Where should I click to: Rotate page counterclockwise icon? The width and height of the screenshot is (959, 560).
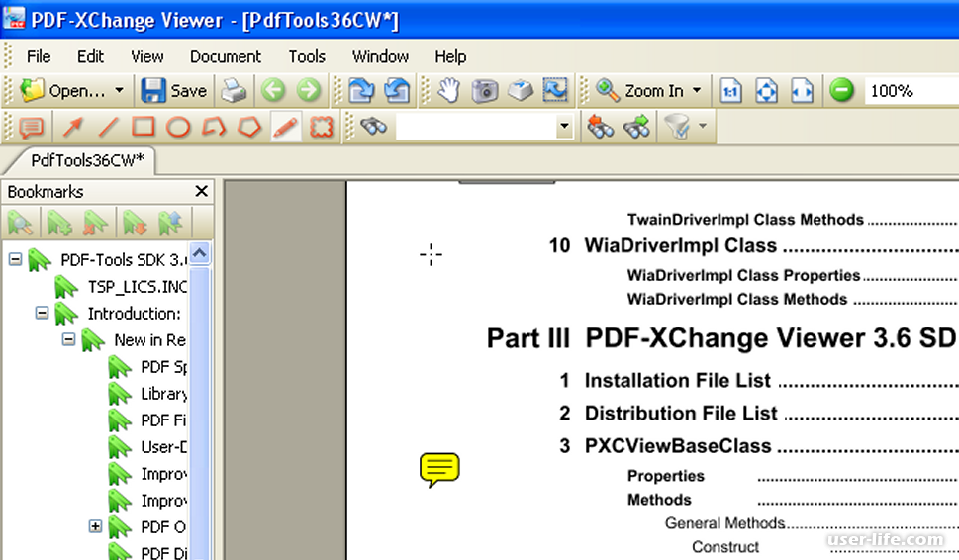396,91
